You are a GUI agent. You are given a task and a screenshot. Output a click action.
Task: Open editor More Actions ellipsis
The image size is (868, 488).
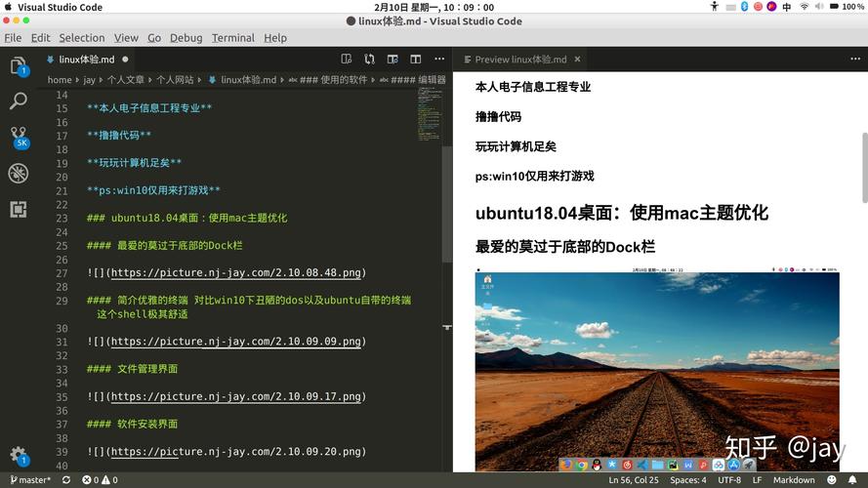point(439,60)
